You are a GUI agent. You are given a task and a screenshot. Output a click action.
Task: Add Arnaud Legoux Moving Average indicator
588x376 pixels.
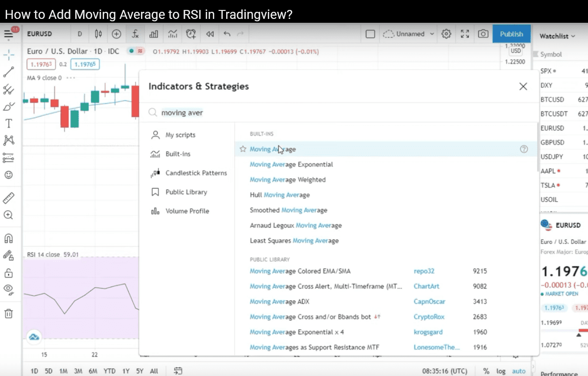point(296,226)
